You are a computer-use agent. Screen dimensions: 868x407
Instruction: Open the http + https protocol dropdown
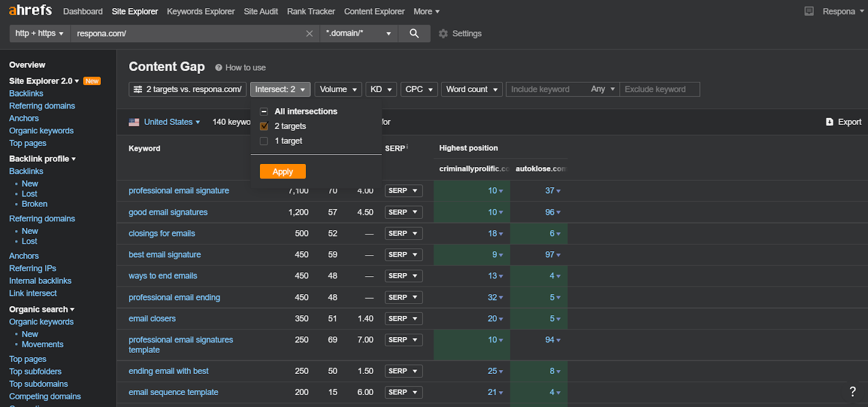click(x=40, y=34)
